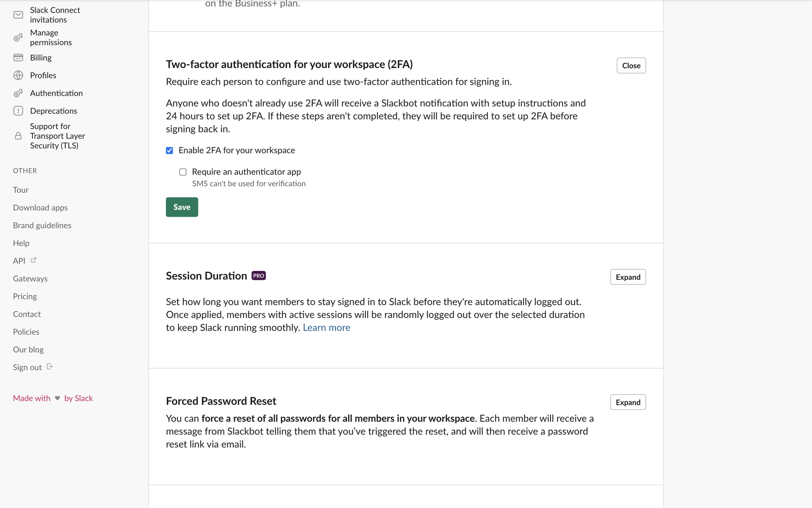The width and height of the screenshot is (812, 508).
Task: Click the Billing credit card icon
Action: pos(18,58)
